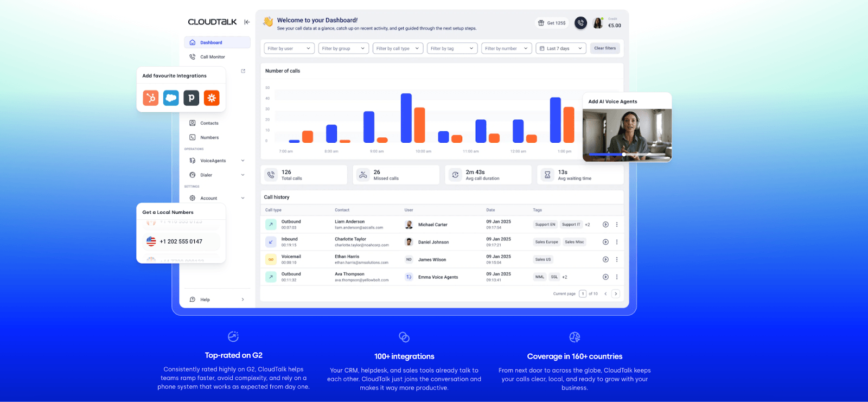Viewport: 868px width, 402px height.
Task: Open more options for Ava Thompson row
Action: (617, 277)
